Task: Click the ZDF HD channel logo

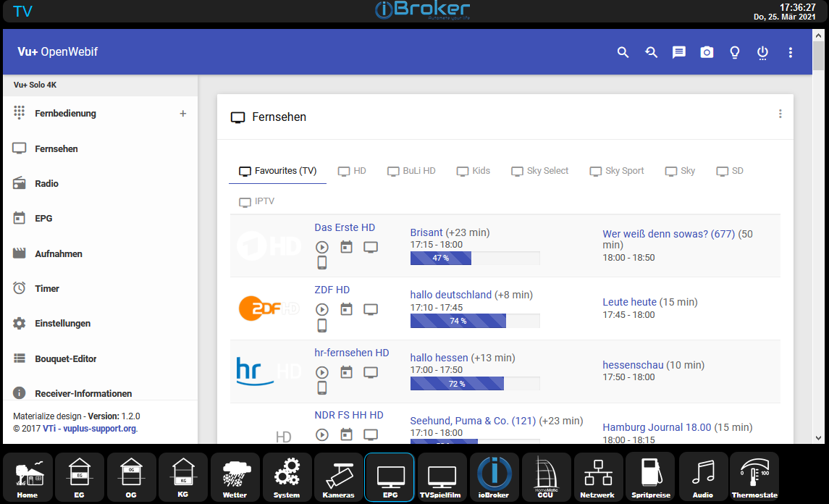Action: click(x=269, y=309)
